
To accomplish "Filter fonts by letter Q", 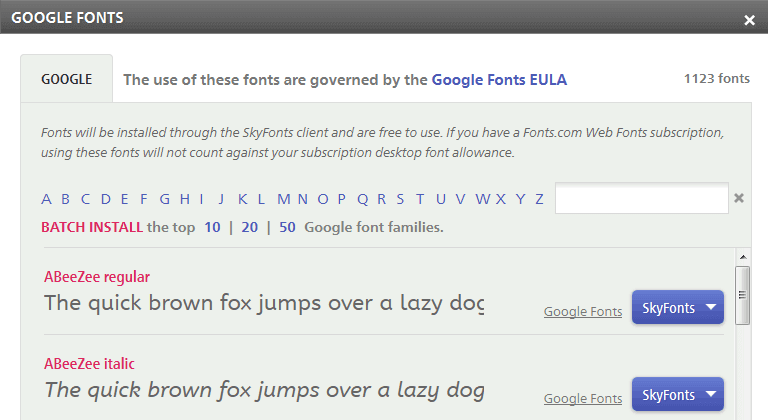I will (x=362, y=199).
